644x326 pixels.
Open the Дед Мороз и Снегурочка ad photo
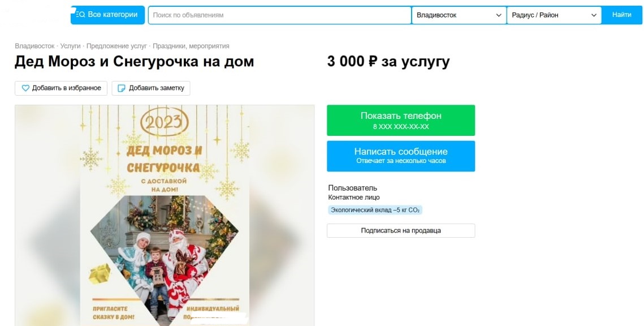(165, 216)
